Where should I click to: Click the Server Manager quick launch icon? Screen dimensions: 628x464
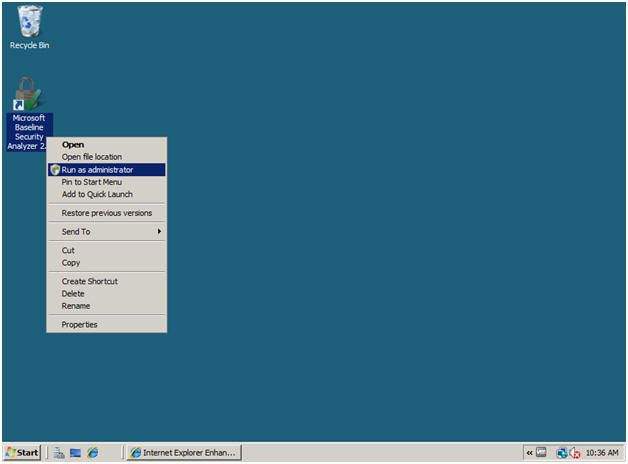pyautogui.click(x=59, y=453)
